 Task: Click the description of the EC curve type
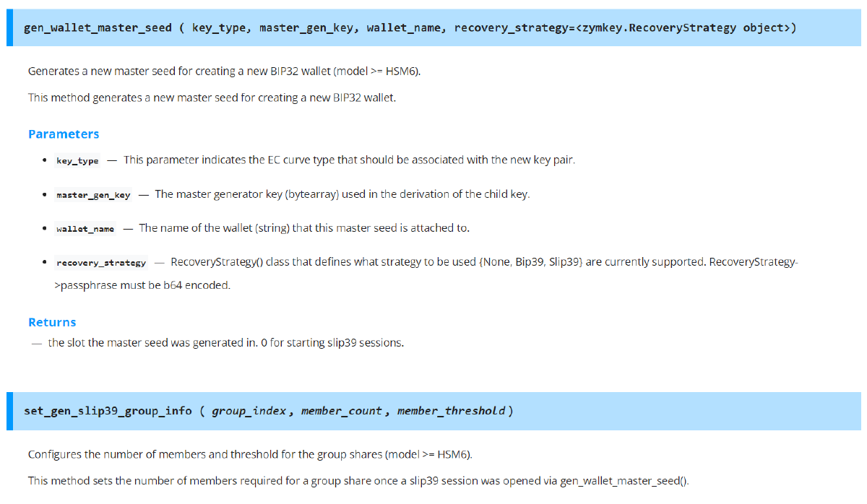click(x=349, y=160)
